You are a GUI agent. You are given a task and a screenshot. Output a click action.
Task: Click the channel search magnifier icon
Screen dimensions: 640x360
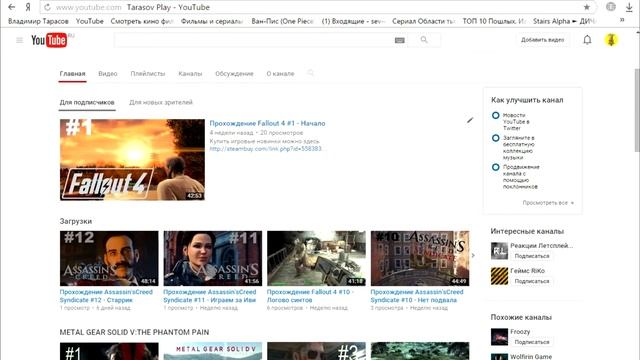(x=311, y=73)
